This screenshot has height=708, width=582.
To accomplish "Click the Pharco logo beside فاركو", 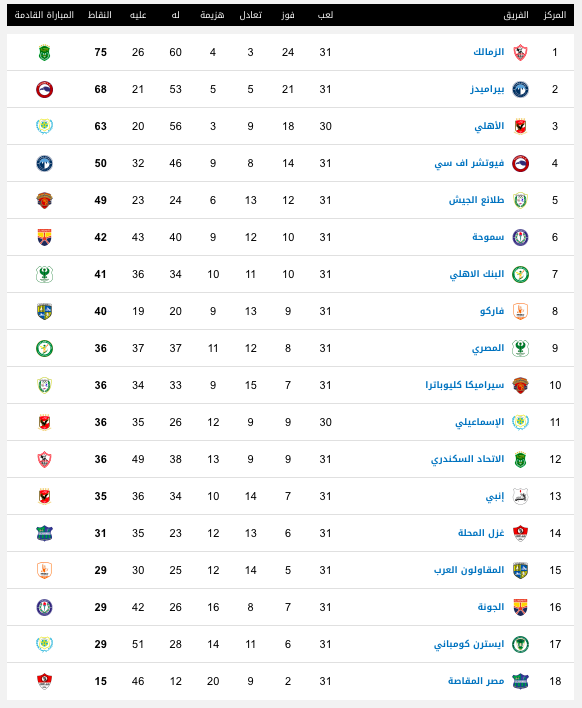I will click(520, 312).
